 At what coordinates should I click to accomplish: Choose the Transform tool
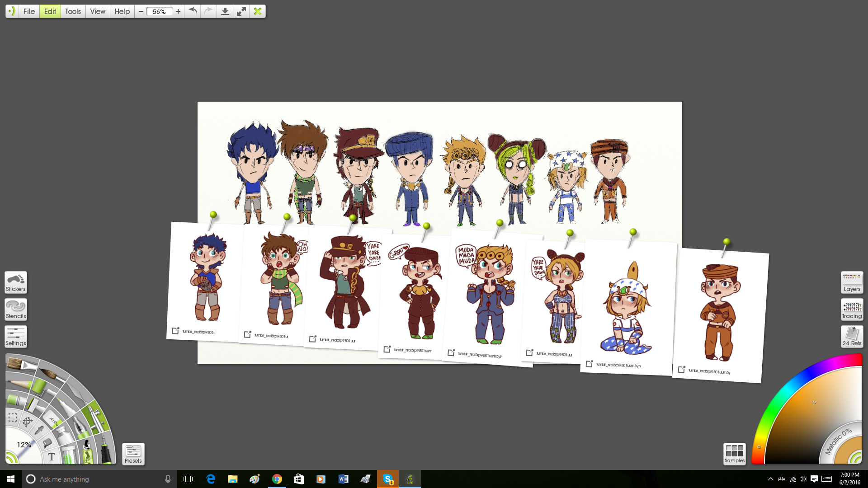(27, 422)
